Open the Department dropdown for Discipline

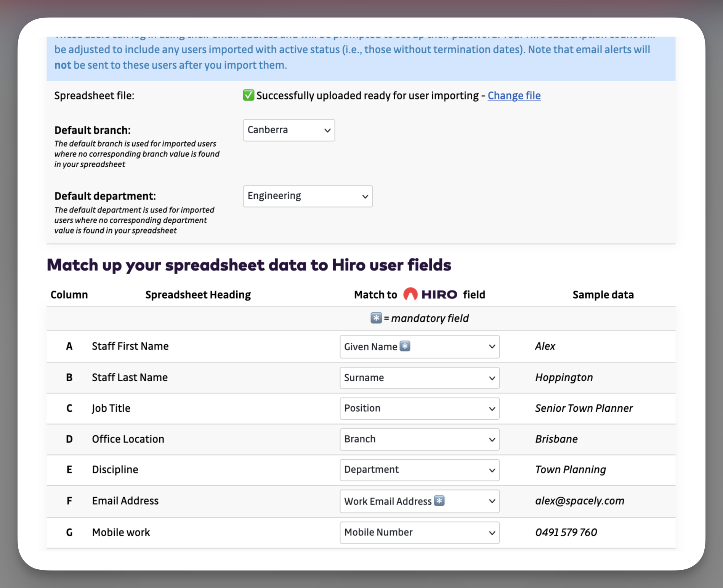[x=419, y=470]
